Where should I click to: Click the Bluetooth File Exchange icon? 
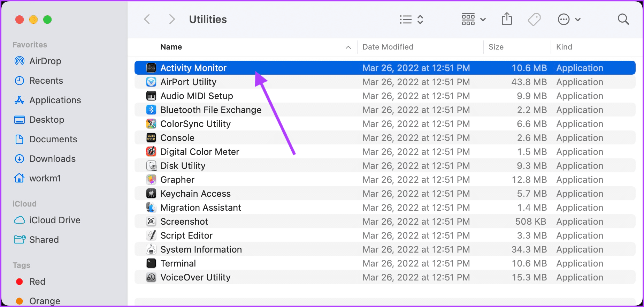(x=151, y=110)
